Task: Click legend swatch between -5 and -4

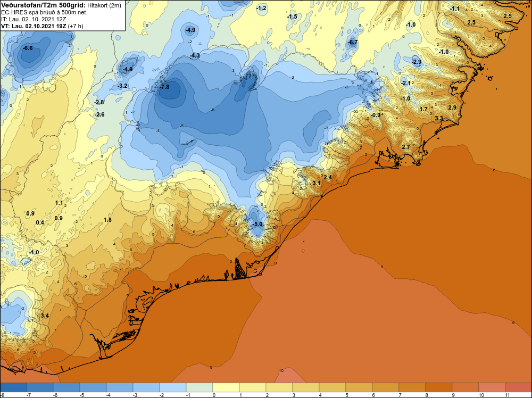Action: [x=93, y=387]
